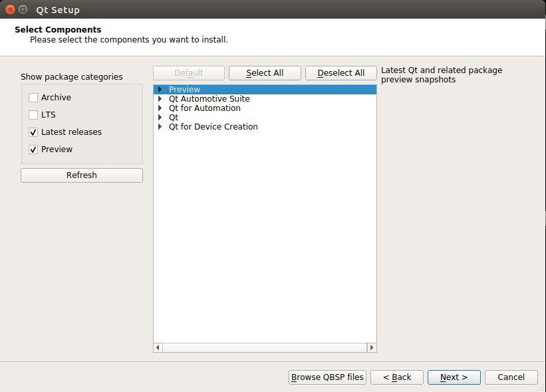Image resolution: width=546 pixels, height=392 pixels.
Task: Select all components
Action: [265, 73]
